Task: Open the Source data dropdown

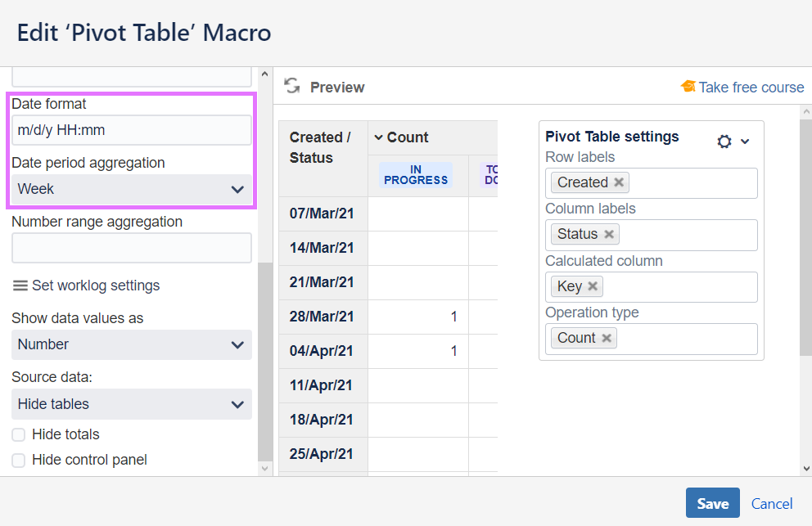Action: pyautogui.click(x=131, y=404)
